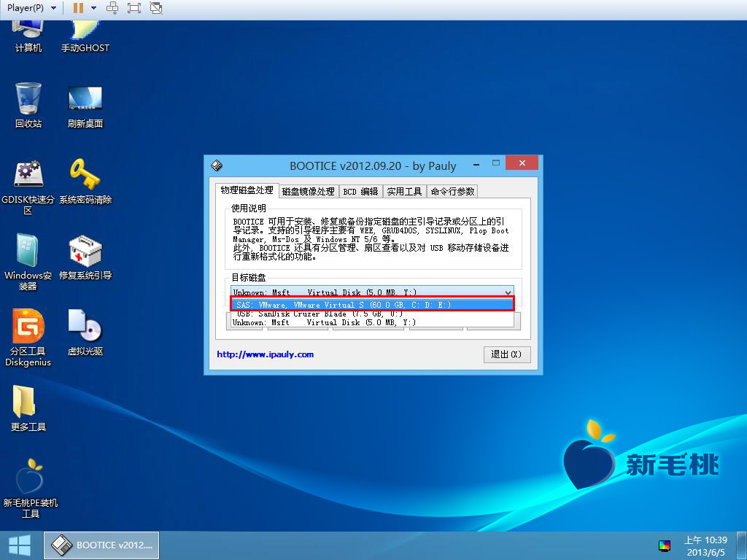Image resolution: width=747 pixels, height=560 pixels.
Task: Choose Unknown Msft Virtual Disk in list
Action: tap(372, 322)
